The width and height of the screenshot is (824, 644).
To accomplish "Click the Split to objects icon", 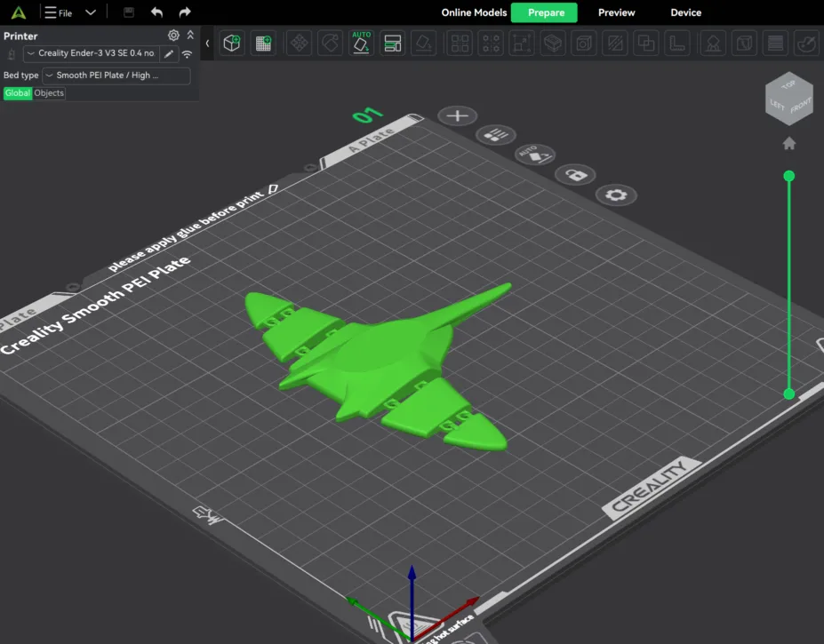I will coord(460,43).
